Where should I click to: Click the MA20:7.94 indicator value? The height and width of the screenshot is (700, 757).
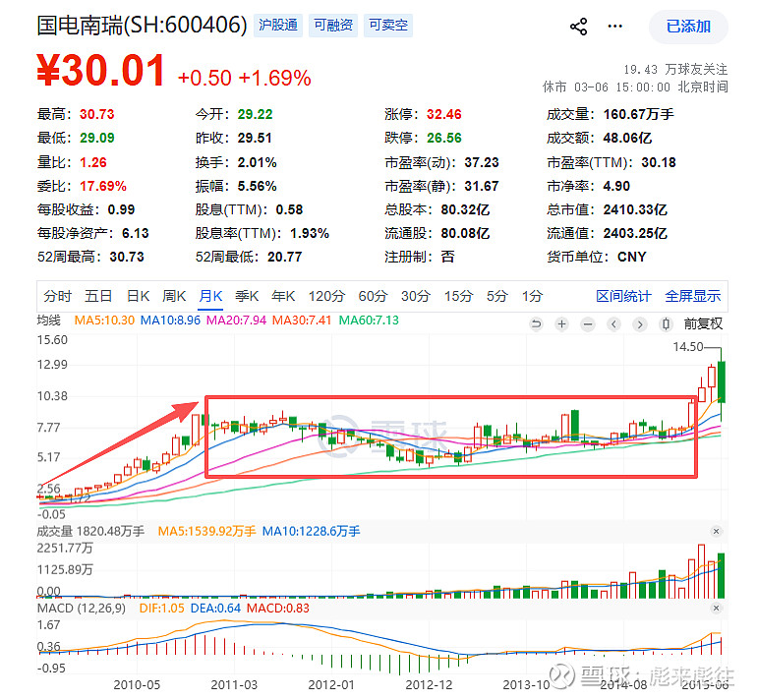click(x=237, y=321)
